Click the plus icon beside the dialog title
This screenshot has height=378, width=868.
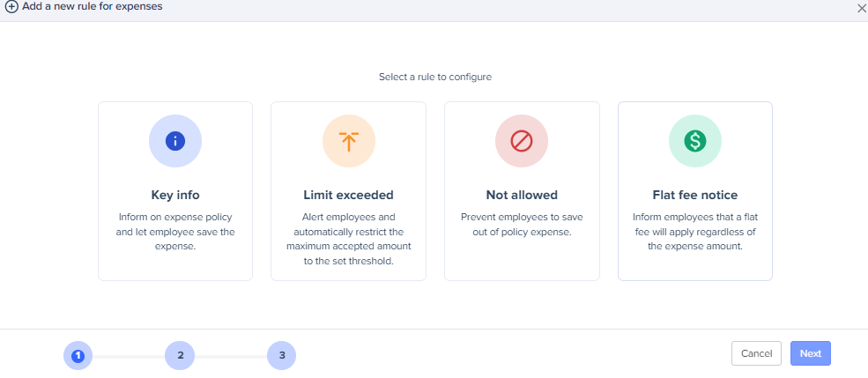pos(11,7)
